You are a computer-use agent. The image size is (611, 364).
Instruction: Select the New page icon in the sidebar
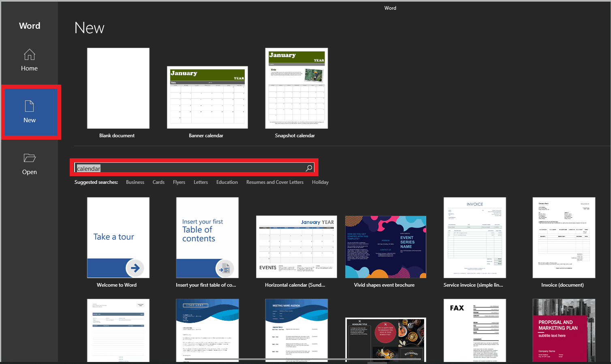point(30,106)
